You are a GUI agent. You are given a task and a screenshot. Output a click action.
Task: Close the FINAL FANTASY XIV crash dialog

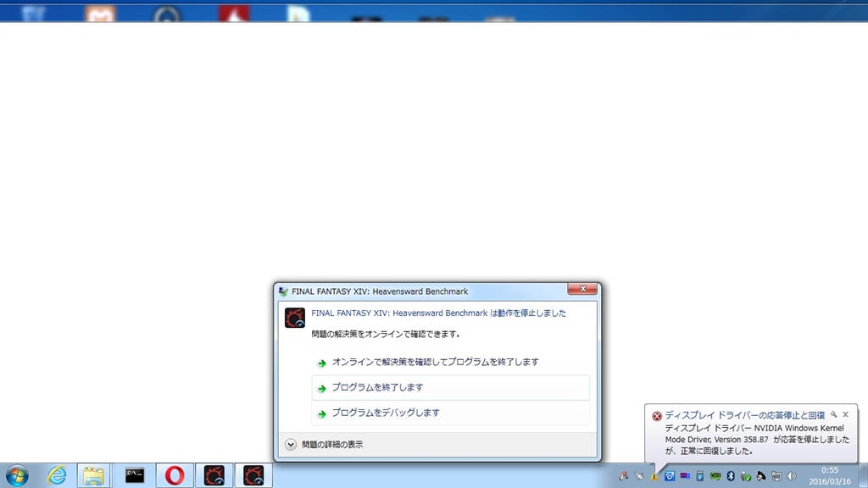click(x=582, y=289)
